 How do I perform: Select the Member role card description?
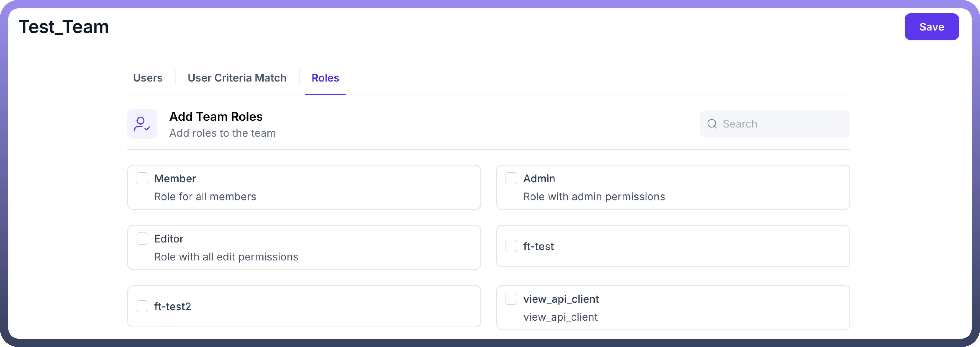pos(205,196)
